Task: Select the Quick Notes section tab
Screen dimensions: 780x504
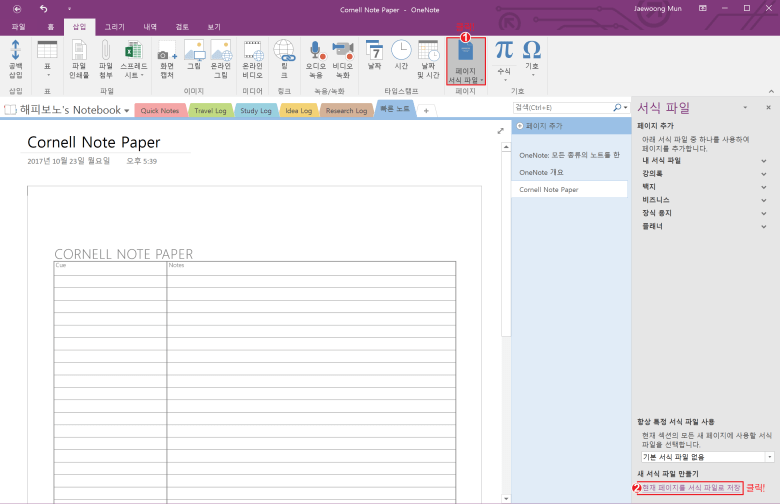Action: click(160, 110)
